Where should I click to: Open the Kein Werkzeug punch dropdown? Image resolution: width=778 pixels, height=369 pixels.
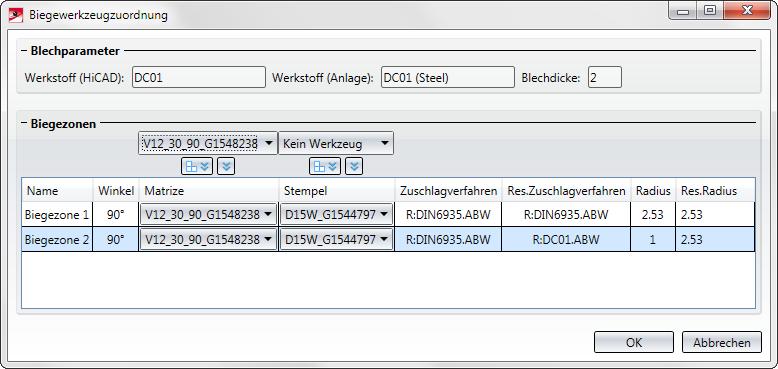coord(336,143)
